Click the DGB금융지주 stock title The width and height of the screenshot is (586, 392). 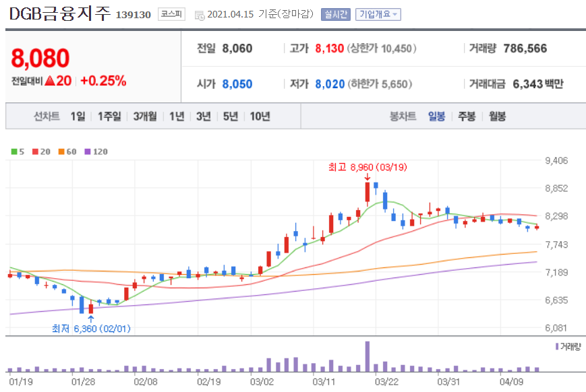tap(60, 13)
